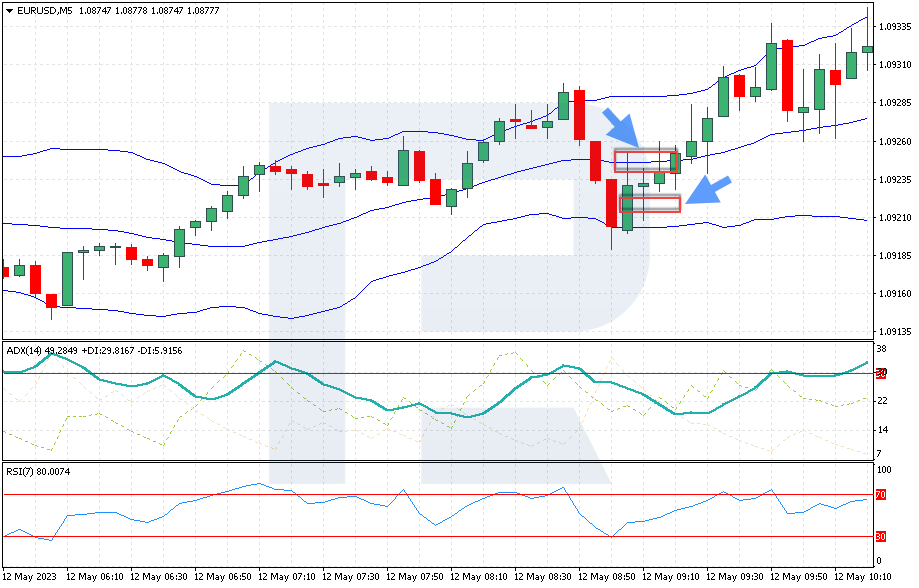Screen dimensions: 919x588
Task: Click time axis label 12 May 09:30
Action: [x=734, y=577]
